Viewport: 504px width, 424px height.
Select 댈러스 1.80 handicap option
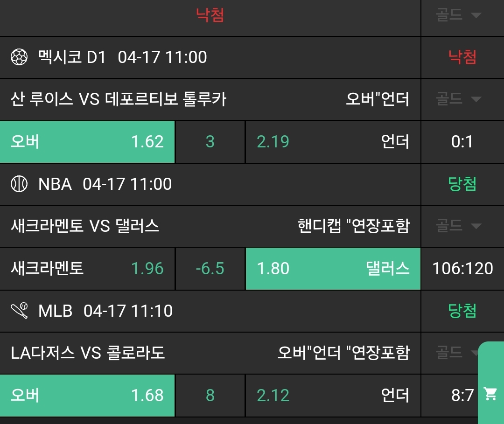[333, 269]
